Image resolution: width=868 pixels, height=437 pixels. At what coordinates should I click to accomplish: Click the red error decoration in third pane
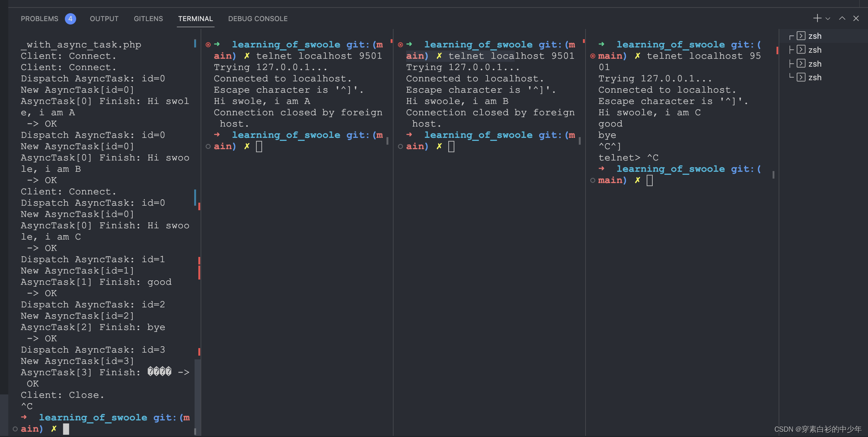click(400, 45)
